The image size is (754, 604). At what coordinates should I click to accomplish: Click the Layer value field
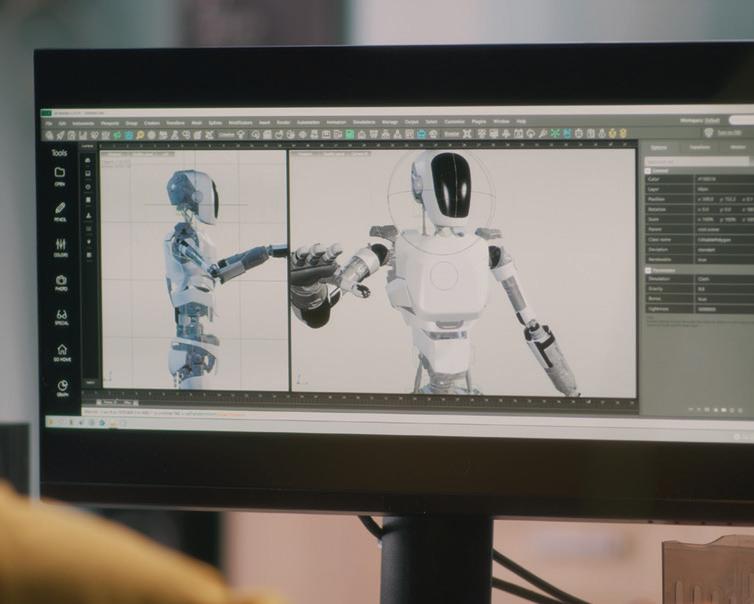[724, 189]
